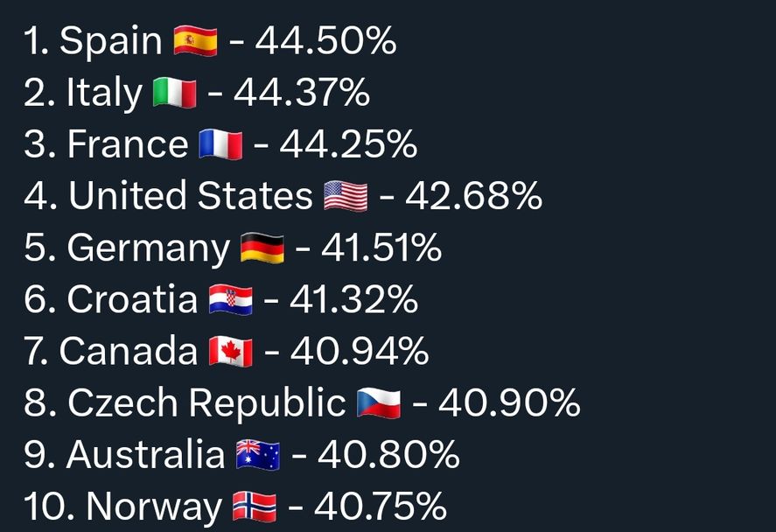Click the United States flag emoji
This screenshot has height=532, width=776.
346,196
